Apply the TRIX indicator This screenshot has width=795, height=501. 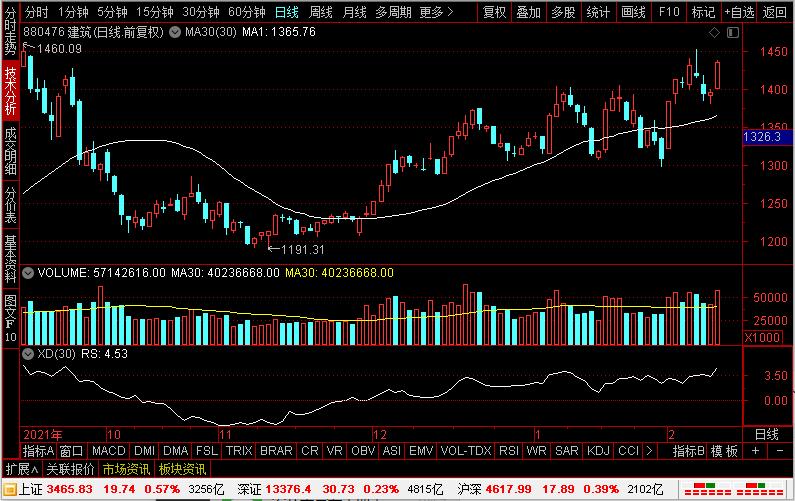[239, 451]
